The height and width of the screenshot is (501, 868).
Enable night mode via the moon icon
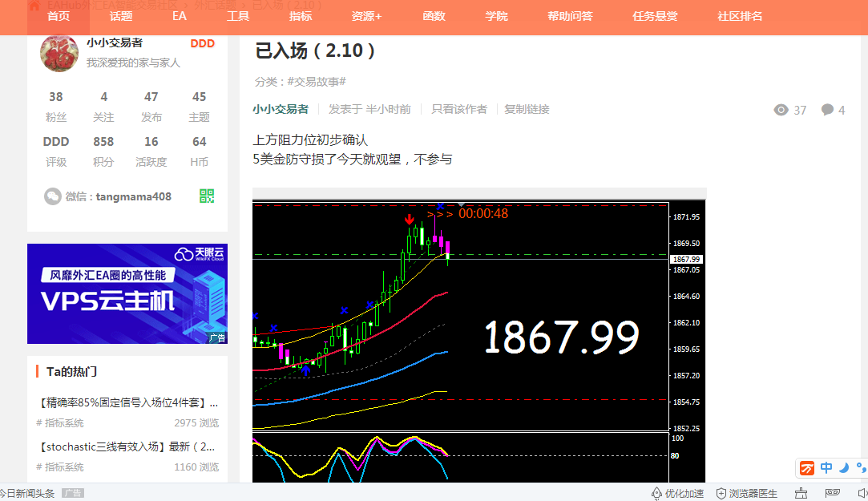coord(844,467)
